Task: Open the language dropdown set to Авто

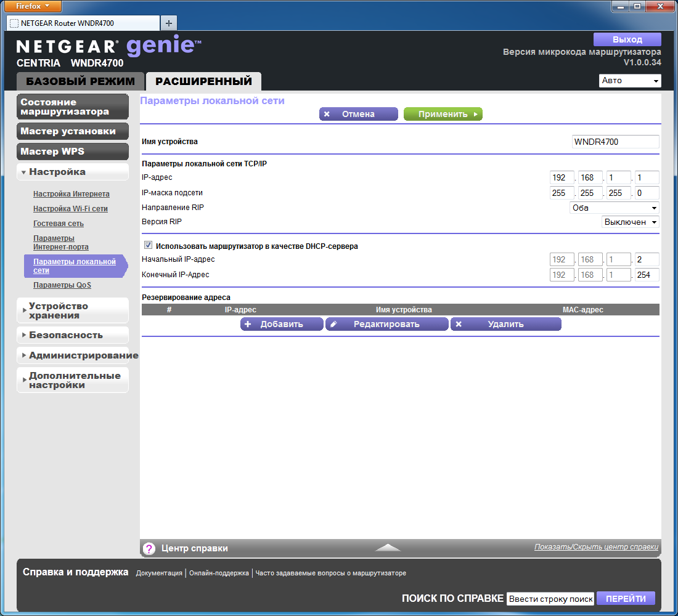Action: pyautogui.click(x=630, y=81)
